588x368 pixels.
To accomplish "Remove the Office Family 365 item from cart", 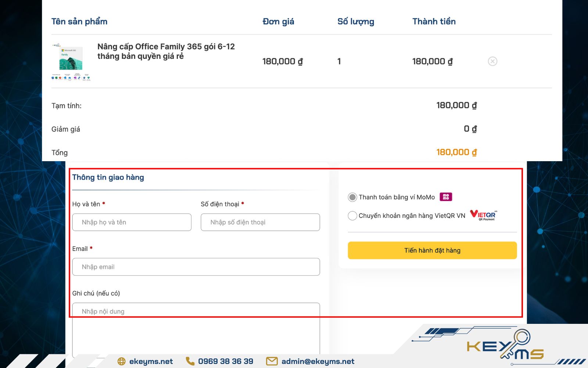I will tap(492, 61).
